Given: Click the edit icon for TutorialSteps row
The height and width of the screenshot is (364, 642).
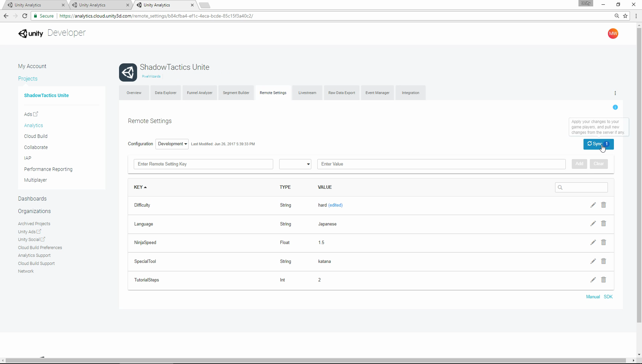Looking at the screenshot, I should 593,280.
